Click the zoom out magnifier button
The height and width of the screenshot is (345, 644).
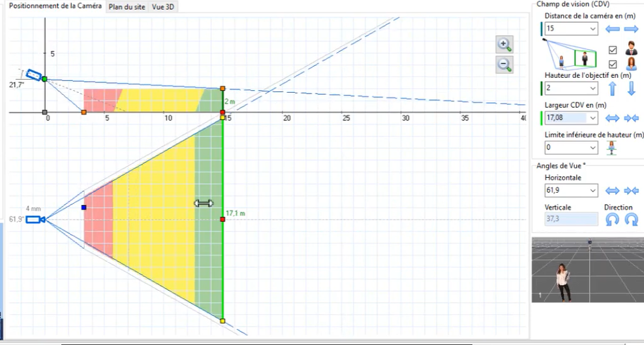tap(504, 64)
